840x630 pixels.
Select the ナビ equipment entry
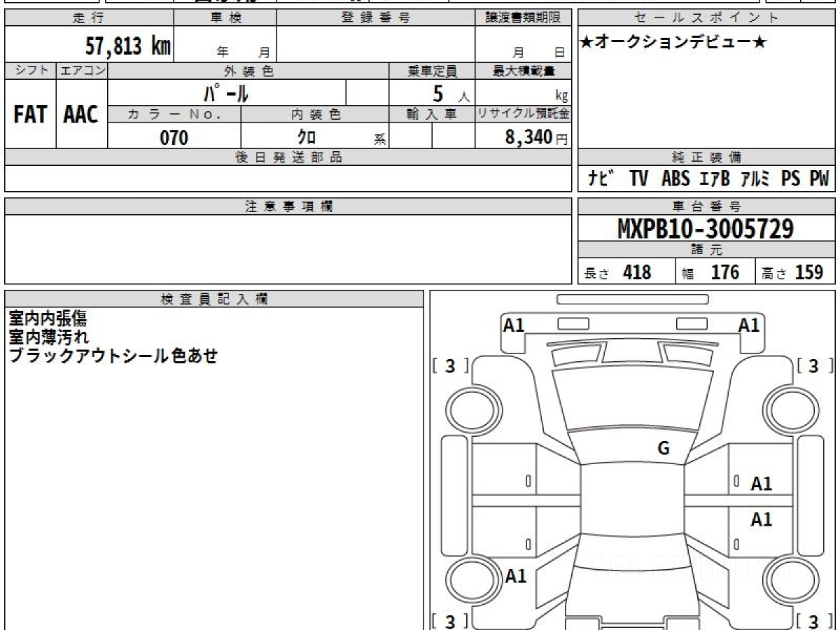[601, 178]
